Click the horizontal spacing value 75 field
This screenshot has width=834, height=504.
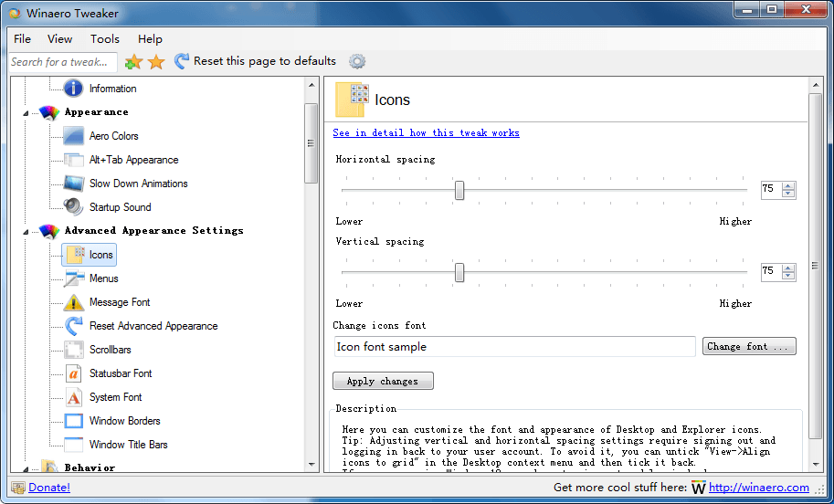[772, 189]
